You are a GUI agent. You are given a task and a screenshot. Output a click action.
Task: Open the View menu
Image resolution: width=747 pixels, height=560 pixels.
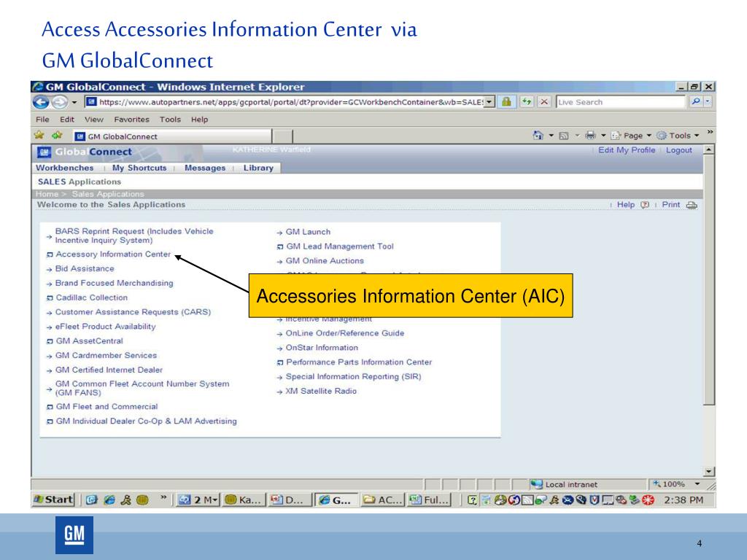94,120
